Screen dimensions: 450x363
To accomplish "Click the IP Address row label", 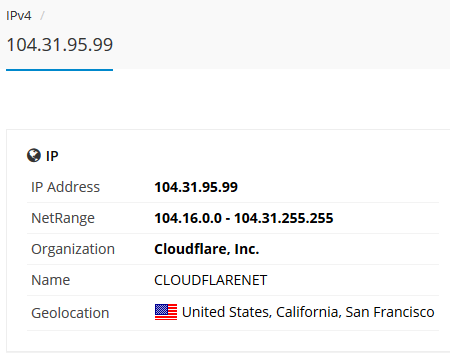I will (x=65, y=187).
